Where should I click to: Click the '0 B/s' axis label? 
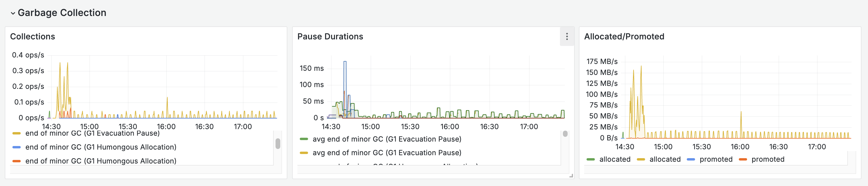608,138
